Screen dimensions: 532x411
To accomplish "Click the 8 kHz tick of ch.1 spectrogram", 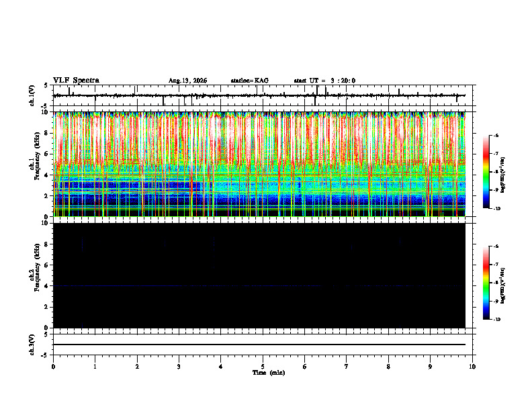I will coord(48,133).
